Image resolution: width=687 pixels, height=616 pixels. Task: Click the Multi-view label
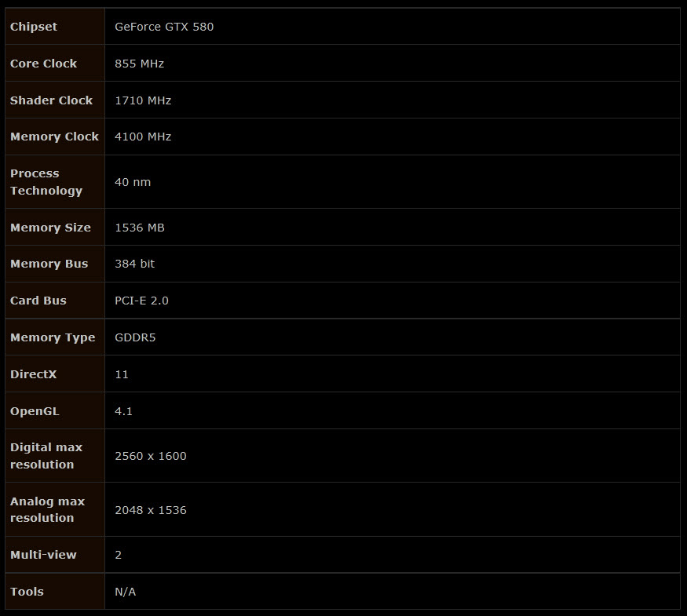point(43,555)
